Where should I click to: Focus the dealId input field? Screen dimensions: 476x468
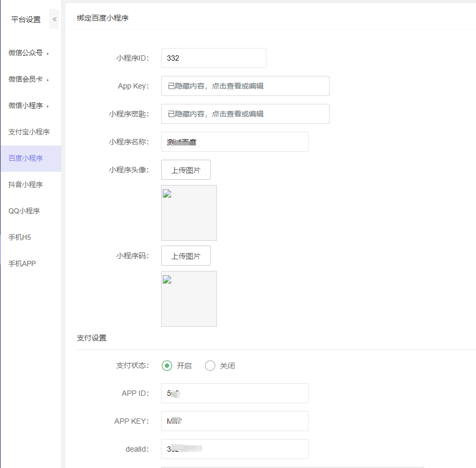[x=234, y=449]
